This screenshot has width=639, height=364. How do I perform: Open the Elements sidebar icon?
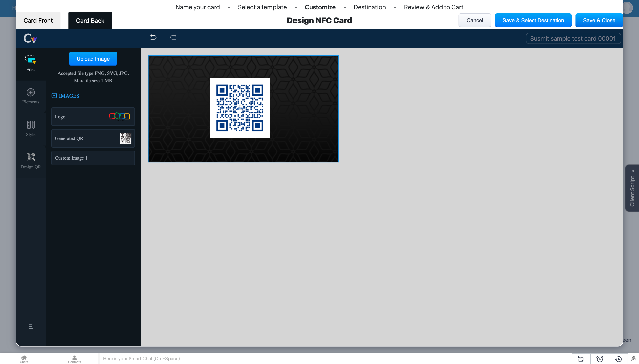[x=31, y=96]
